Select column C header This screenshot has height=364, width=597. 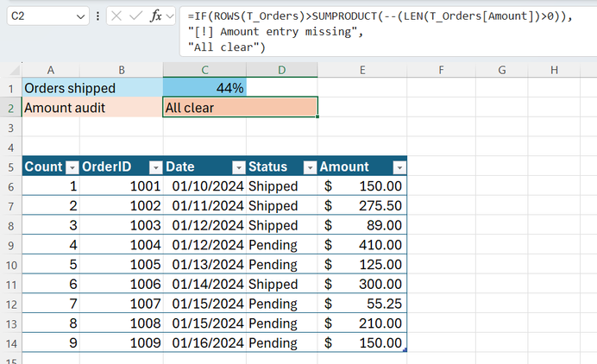(x=204, y=70)
